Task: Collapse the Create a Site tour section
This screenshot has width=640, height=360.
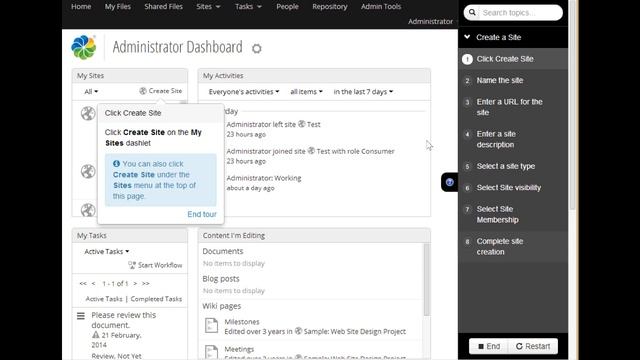Action: 467,37
